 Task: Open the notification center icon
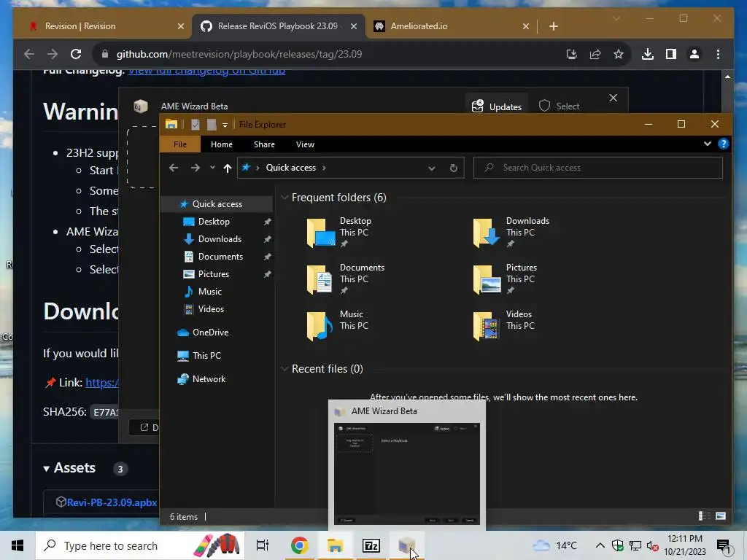click(724, 545)
